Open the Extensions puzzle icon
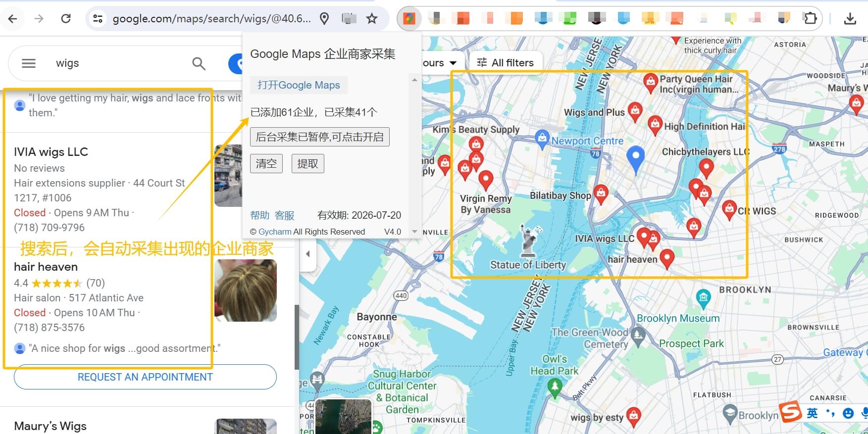The image size is (868, 434). pos(810,19)
